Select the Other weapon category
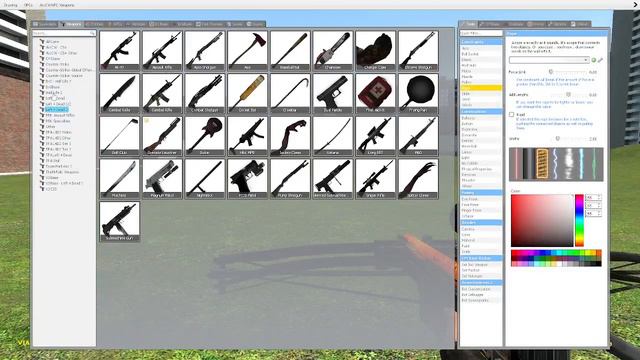The width and height of the screenshot is (640, 360). [x=51, y=127]
